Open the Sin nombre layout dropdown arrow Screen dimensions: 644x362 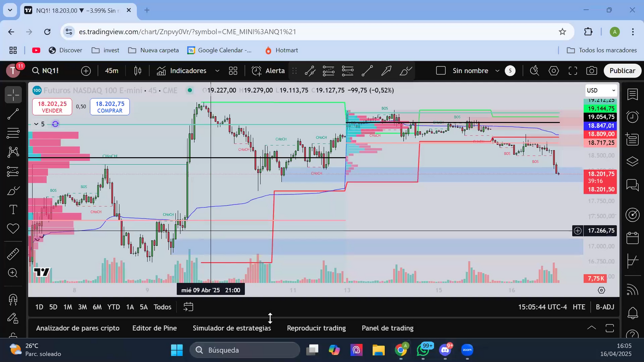click(497, 71)
